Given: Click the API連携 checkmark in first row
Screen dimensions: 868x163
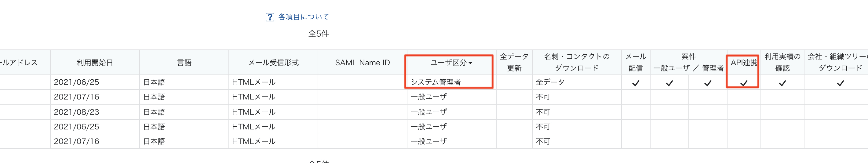Looking at the screenshot, I should tap(744, 83).
